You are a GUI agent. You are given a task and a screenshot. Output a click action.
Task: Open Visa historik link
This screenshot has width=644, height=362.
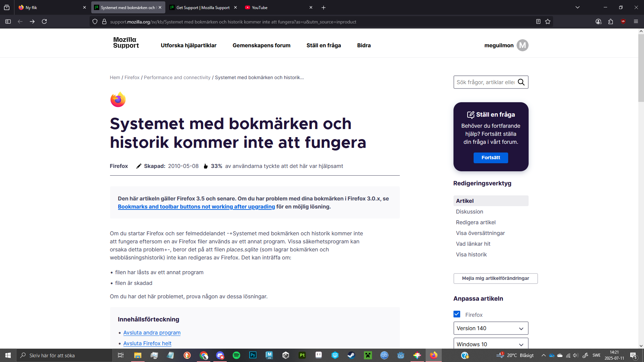pyautogui.click(x=471, y=254)
